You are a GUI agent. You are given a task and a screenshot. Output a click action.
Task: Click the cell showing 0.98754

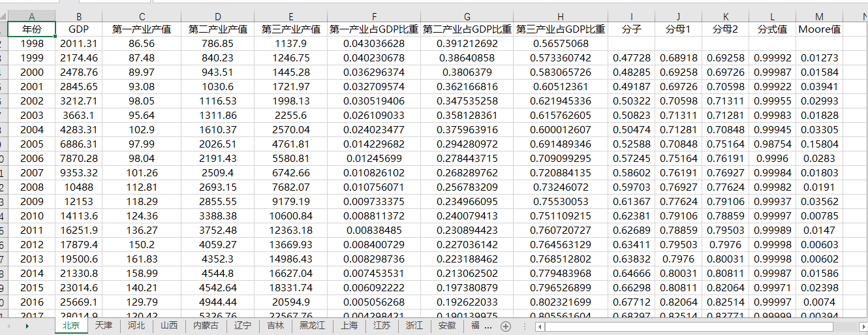[773, 144]
